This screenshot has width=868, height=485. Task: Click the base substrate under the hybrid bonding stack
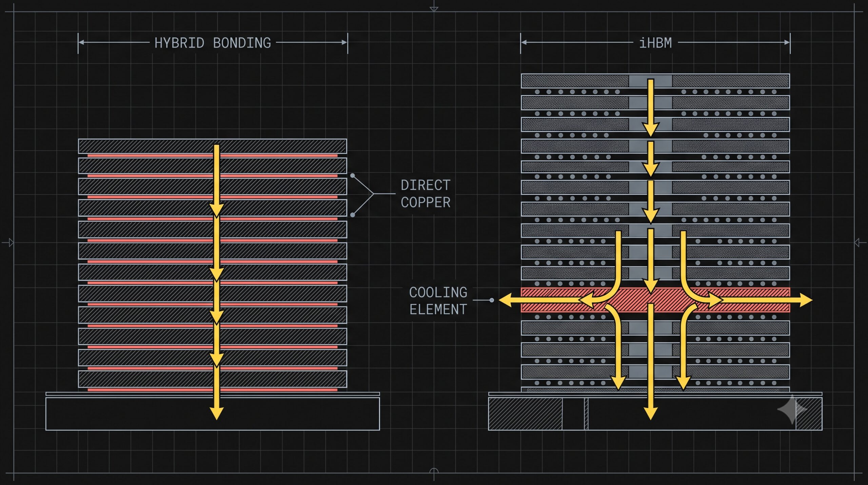click(213, 413)
